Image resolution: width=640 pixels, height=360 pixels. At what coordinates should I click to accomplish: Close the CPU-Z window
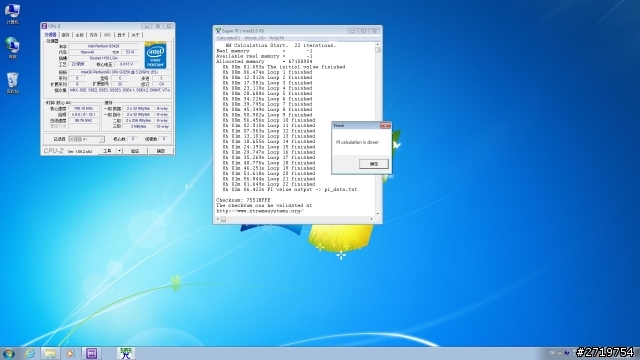(x=169, y=26)
